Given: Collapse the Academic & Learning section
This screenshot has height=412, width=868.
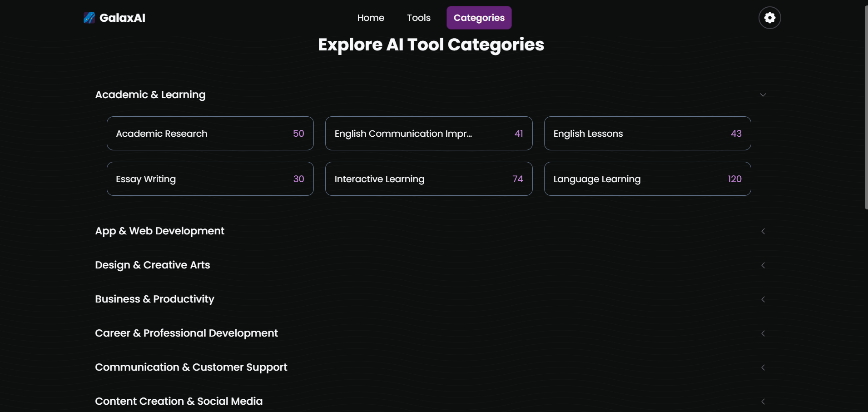Looking at the screenshot, I should (763, 95).
